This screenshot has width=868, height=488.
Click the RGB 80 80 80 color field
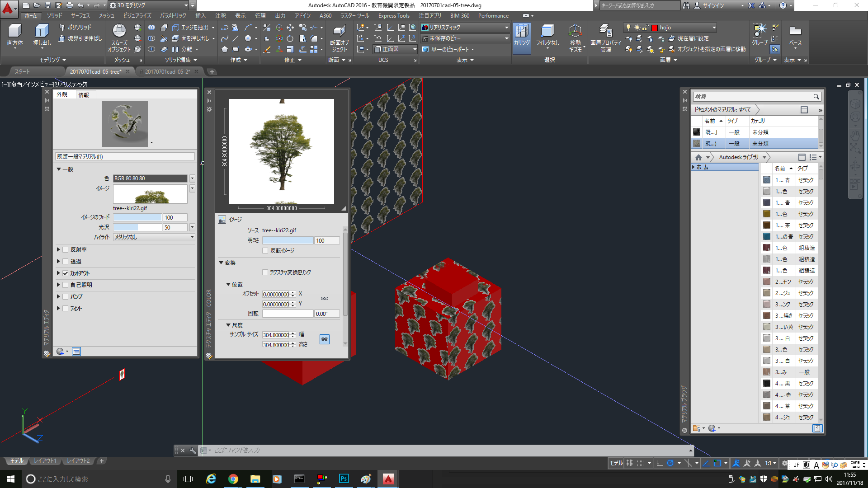tap(150, 178)
